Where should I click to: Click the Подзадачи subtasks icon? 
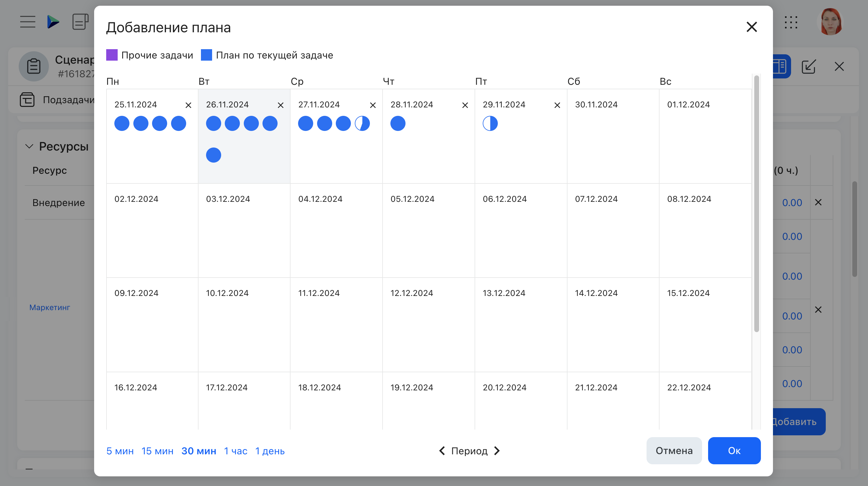pos(27,100)
